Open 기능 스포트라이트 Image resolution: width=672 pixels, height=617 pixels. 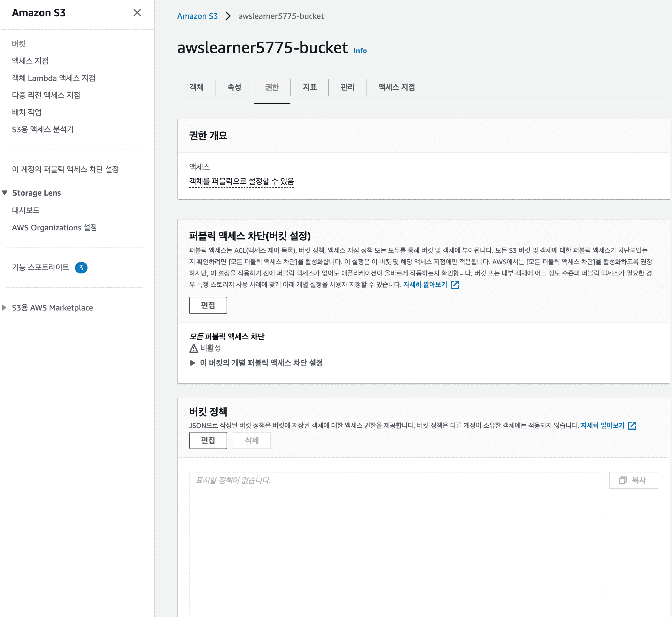point(41,267)
